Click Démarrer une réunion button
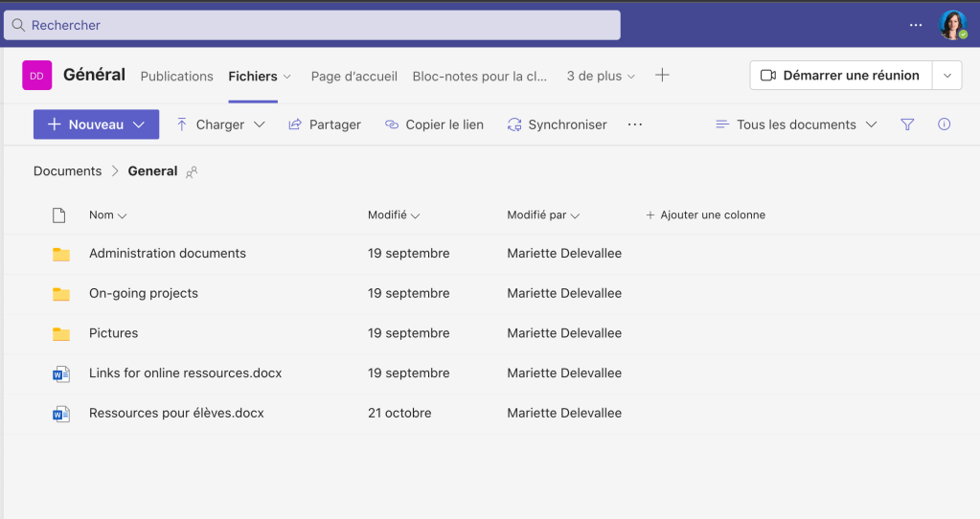 point(840,76)
